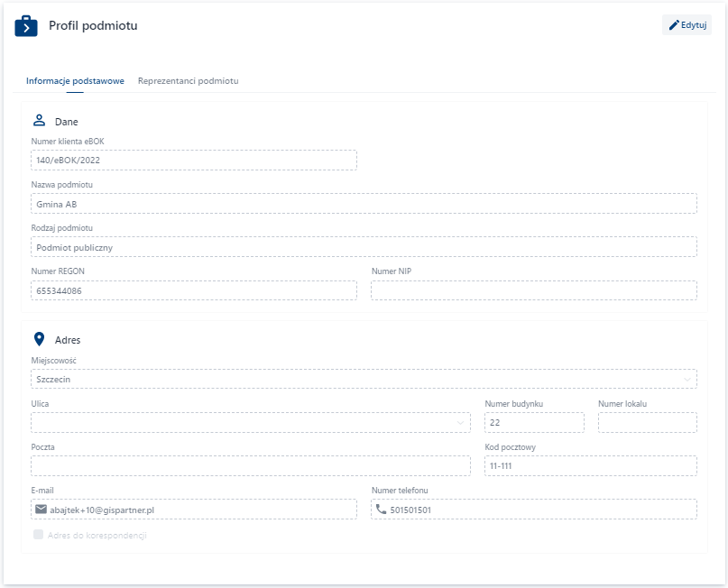
Task: Click the pencil icon on Edytuj
Action: coord(673,25)
